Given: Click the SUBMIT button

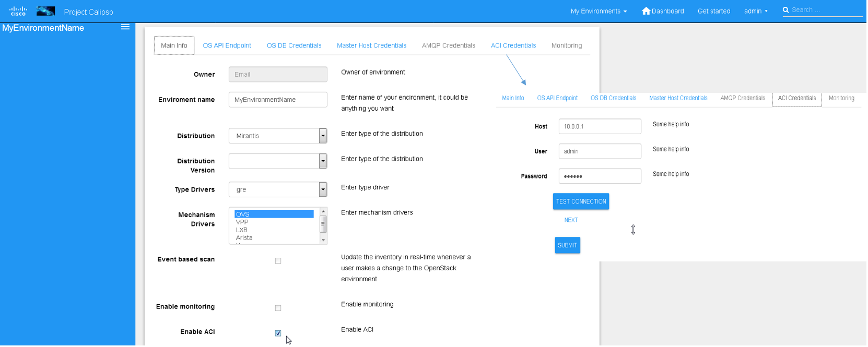Looking at the screenshot, I should pos(567,245).
